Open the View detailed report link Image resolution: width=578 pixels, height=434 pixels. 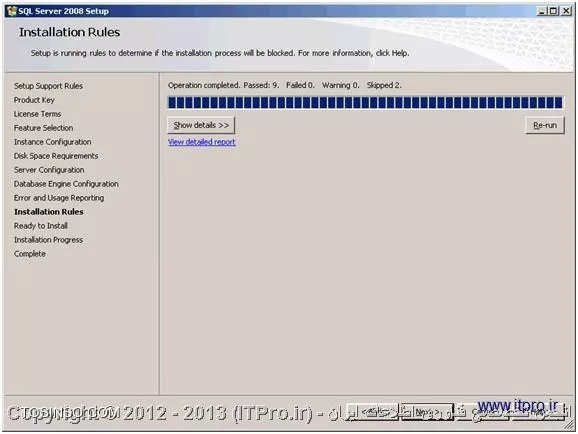(202, 142)
